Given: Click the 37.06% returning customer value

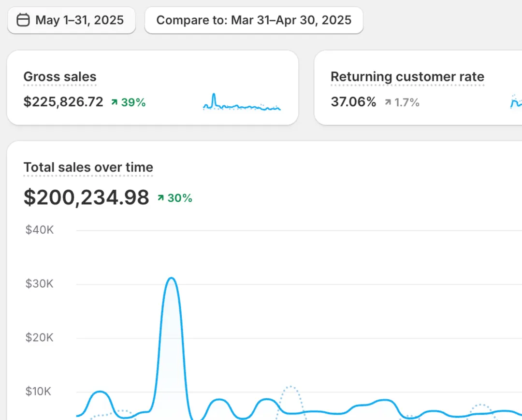Looking at the screenshot, I should tap(353, 102).
